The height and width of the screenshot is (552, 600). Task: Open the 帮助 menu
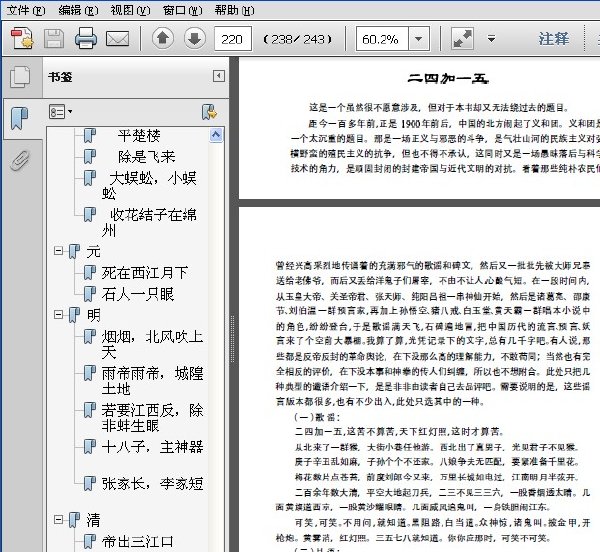(x=234, y=10)
